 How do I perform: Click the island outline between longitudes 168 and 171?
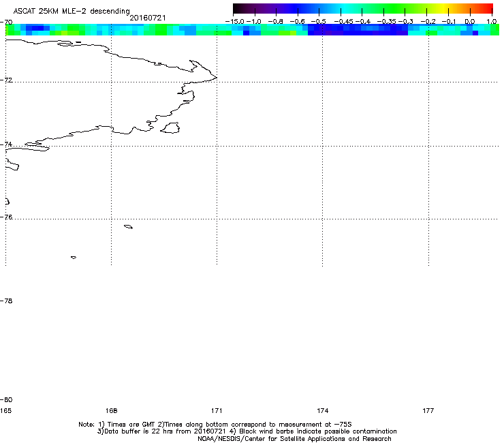[x=170, y=127]
